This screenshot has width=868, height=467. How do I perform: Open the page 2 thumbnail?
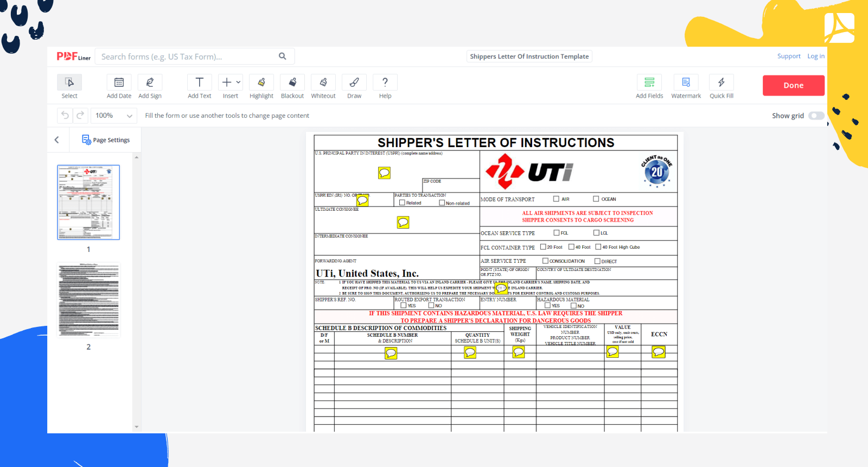[x=88, y=300]
